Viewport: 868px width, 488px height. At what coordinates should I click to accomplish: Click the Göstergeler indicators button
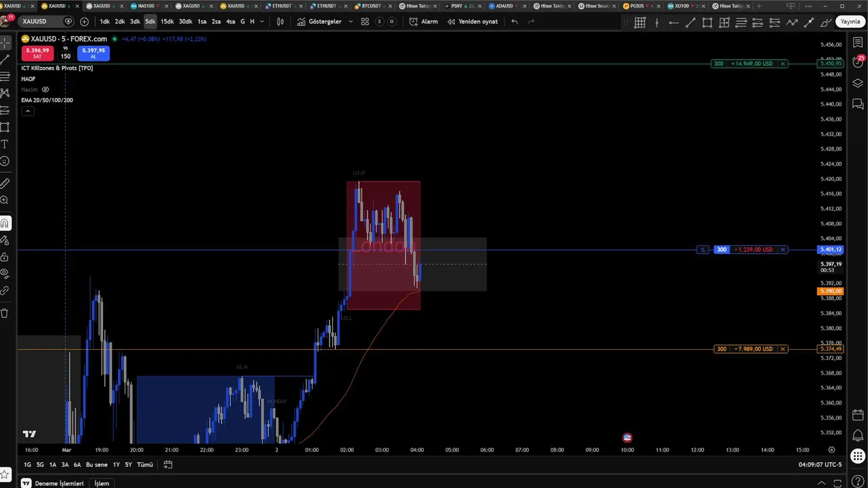[x=320, y=22]
